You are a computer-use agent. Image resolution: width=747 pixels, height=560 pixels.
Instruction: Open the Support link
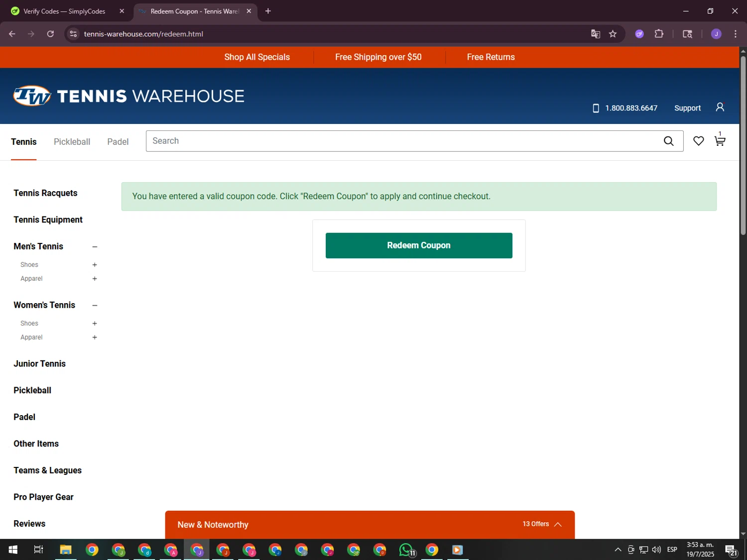[687, 108]
